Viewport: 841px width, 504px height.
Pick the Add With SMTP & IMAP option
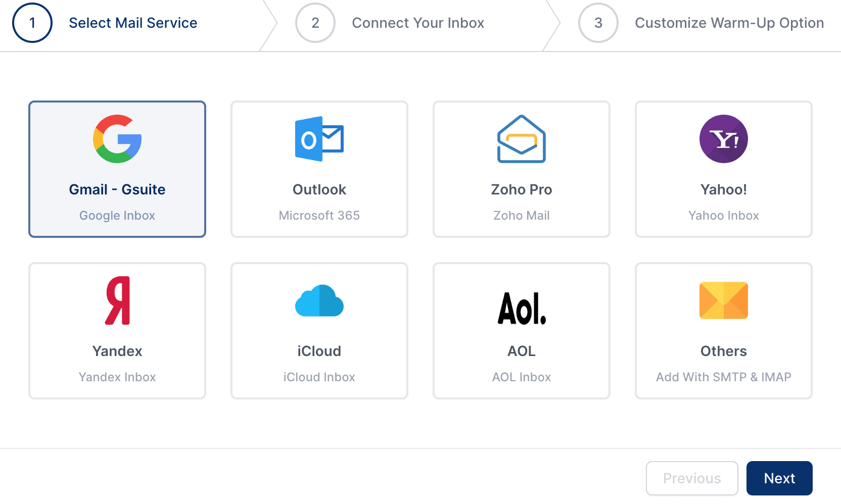pos(724,377)
